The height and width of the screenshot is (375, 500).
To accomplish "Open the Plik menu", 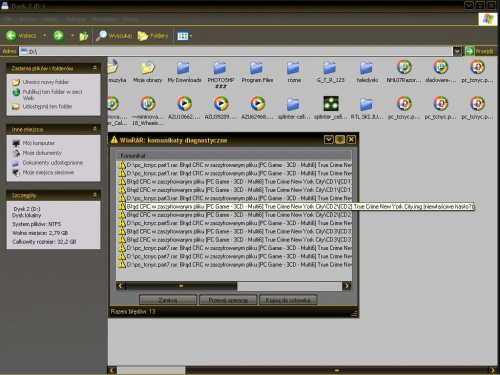I will click(8, 19).
